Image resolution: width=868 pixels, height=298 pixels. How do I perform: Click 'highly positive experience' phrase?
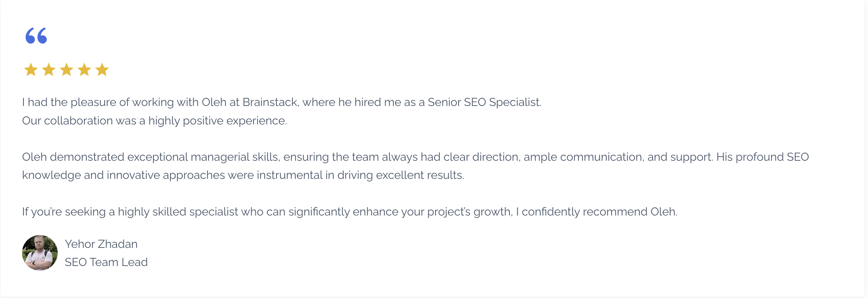point(217,121)
